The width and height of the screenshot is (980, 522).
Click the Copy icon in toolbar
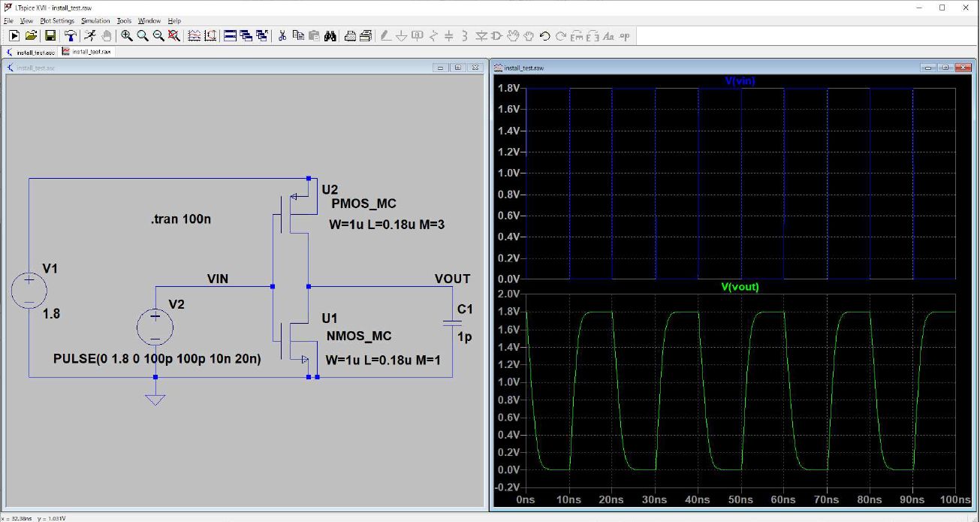click(298, 35)
